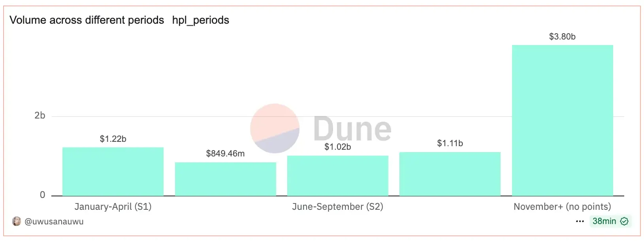Click the Dune circle logo watermark
This screenshot has height=241, width=644.
[x=275, y=128]
